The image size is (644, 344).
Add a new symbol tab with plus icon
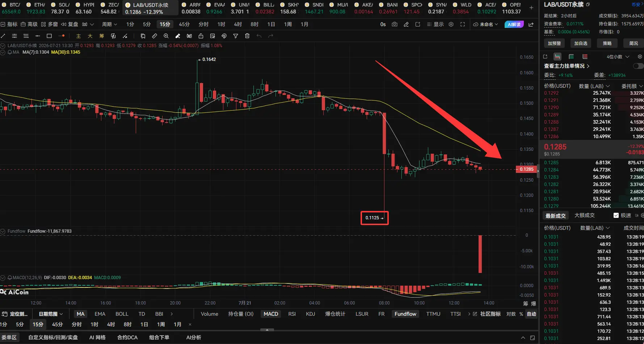531,8
